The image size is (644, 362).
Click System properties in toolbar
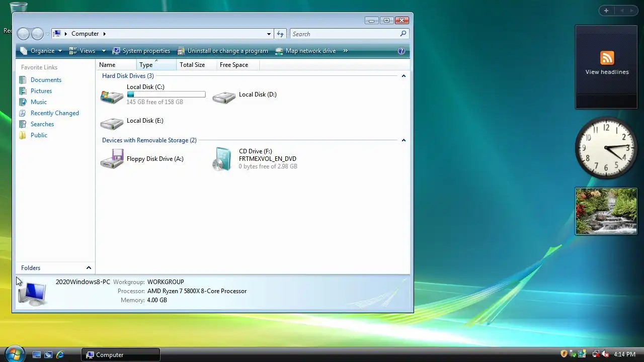(141, 51)
